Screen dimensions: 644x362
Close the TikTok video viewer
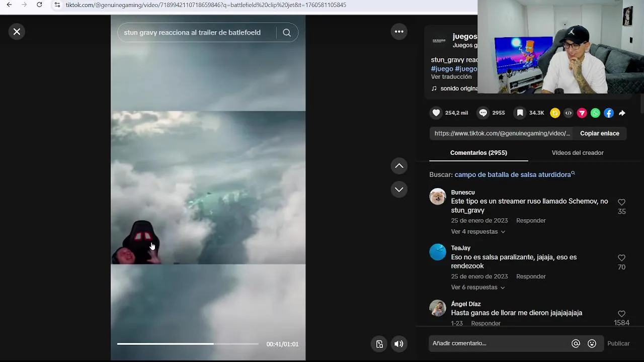pos(17,32)
